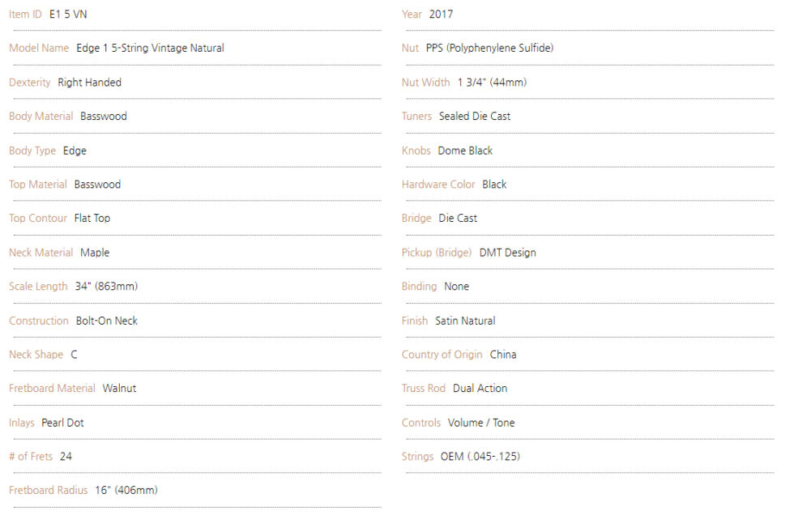Viewport: 794px width, 532px height.
Task: Click the Nut PPS (Polyphenylene Sulfide) text
Action: [x=489, y=48]
